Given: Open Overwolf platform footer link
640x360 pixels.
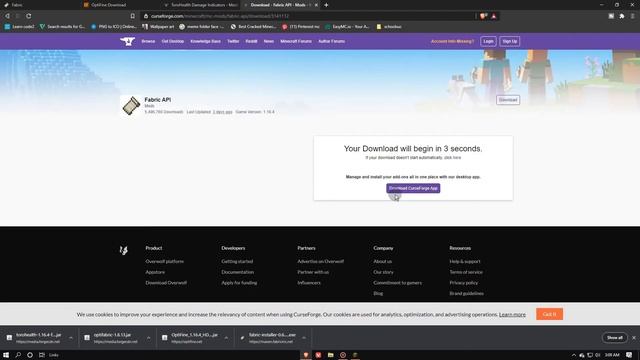Looking at the screenshot, I should click(x=164, y=261).
